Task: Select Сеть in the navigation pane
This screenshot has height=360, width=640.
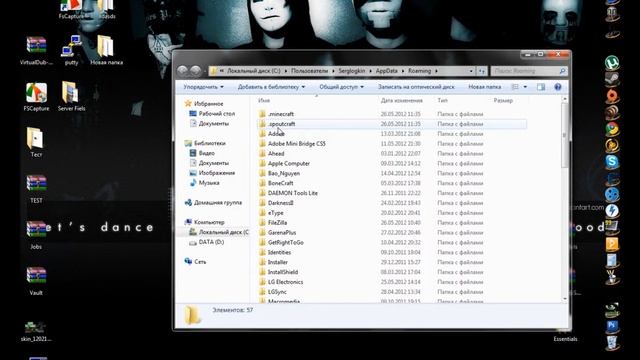Action: coord(196,262)
